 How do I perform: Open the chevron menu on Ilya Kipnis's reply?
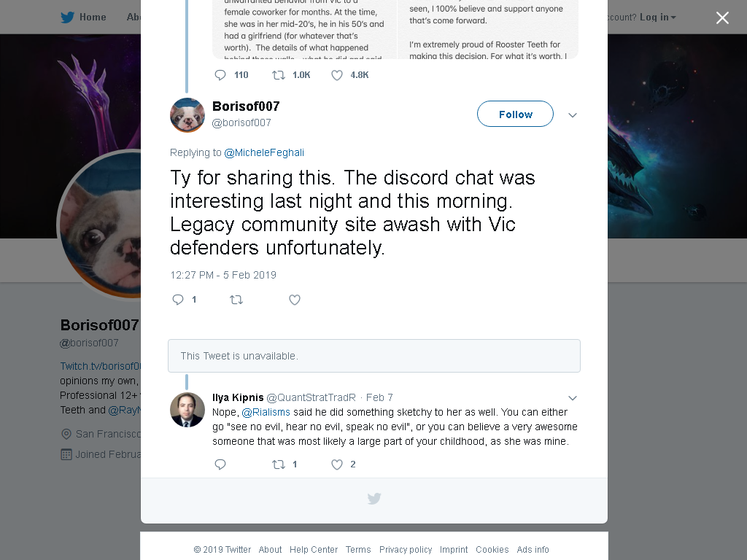(573, 397)
